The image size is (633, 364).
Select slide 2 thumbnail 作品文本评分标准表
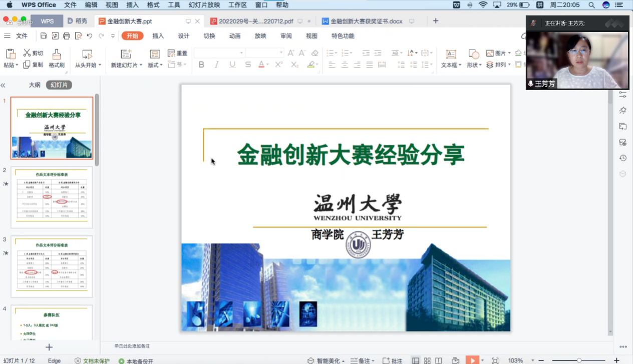tap(52, 197)
